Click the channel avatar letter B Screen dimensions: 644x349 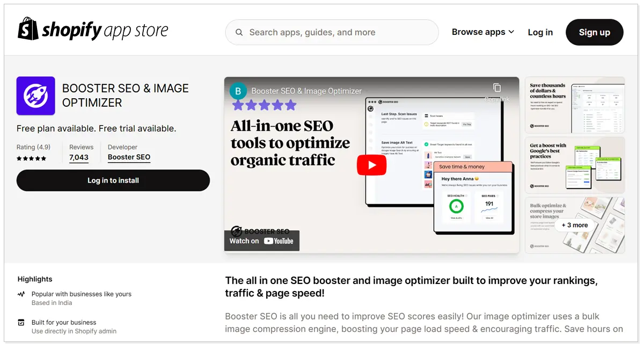point(238,91)
